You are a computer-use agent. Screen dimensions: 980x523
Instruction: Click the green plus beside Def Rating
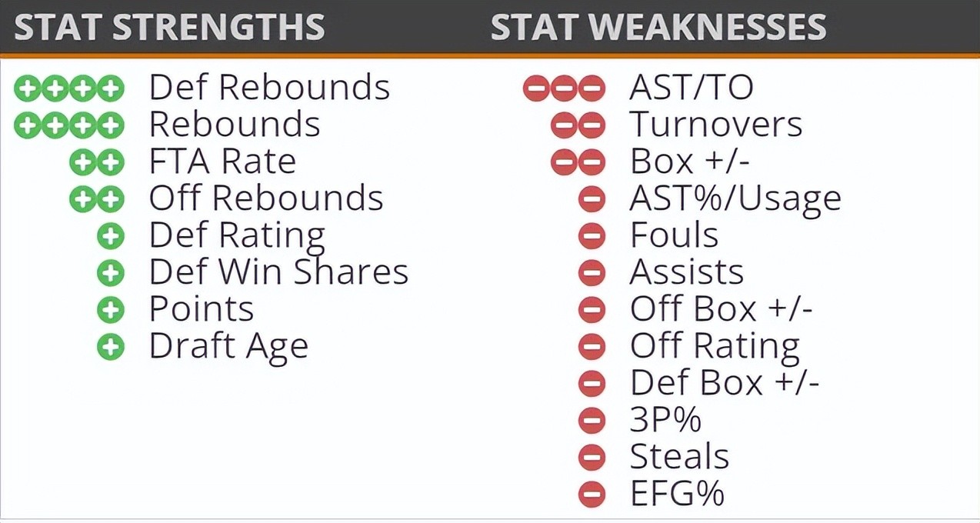[x=111, y=236]
